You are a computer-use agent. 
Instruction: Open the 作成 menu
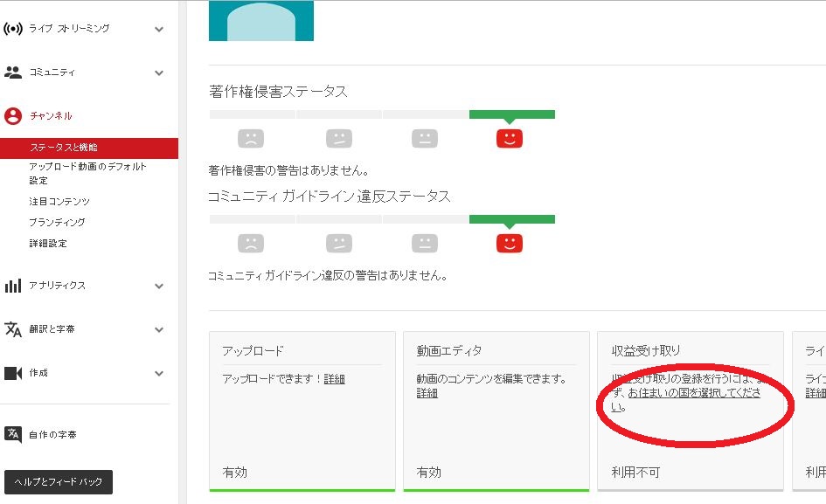[x=38, y=373]
